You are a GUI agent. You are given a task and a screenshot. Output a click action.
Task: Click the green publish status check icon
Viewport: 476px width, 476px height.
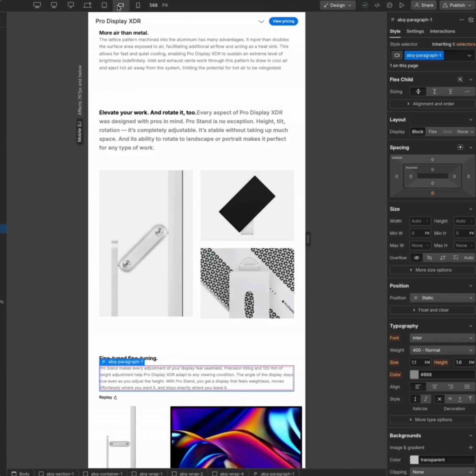coord(365,5)
